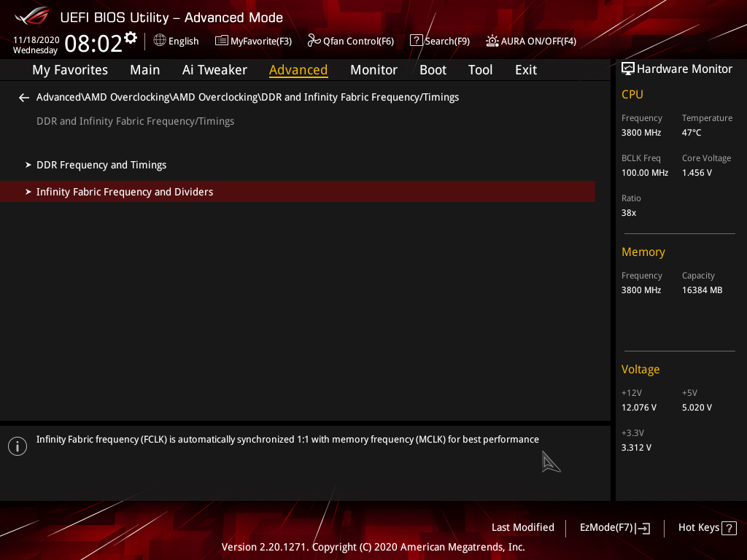Open MyFavorite(F3) menu
The image size is (747, 560).
click(261, 41)
